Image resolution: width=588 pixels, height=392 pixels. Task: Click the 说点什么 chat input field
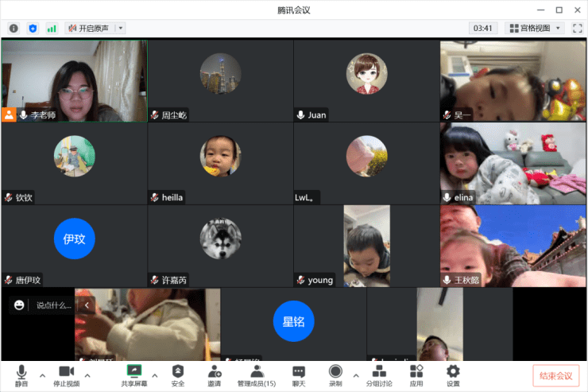click(53, 305)
